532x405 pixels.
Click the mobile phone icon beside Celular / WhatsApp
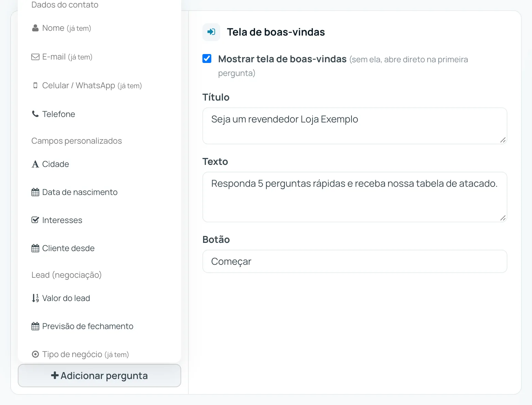point(35,86)
